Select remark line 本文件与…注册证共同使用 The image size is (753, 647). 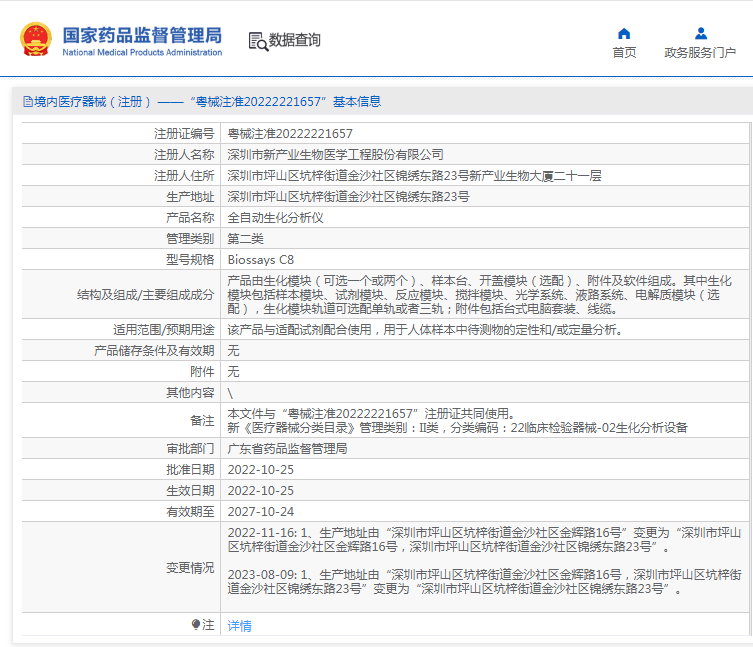(372, 414)
